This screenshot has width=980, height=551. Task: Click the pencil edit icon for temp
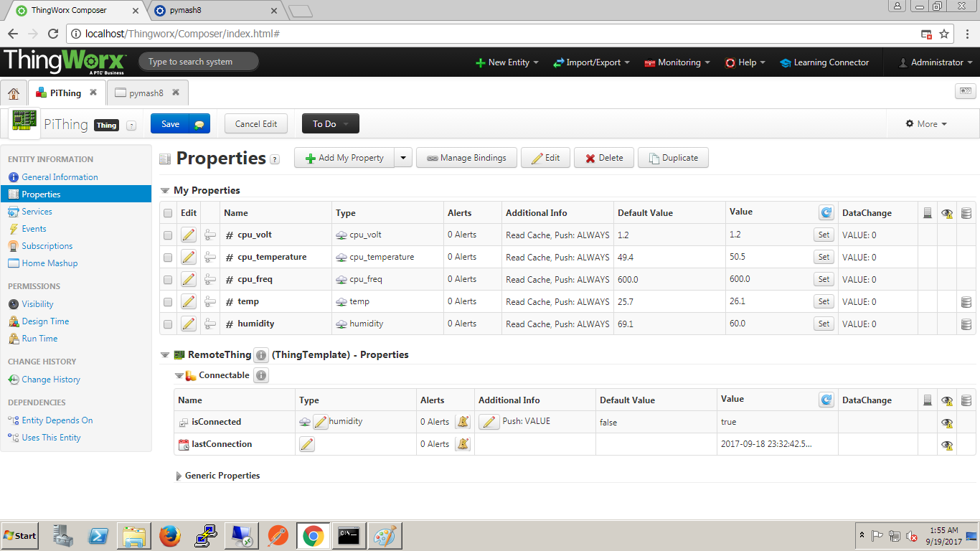(188, 301)
